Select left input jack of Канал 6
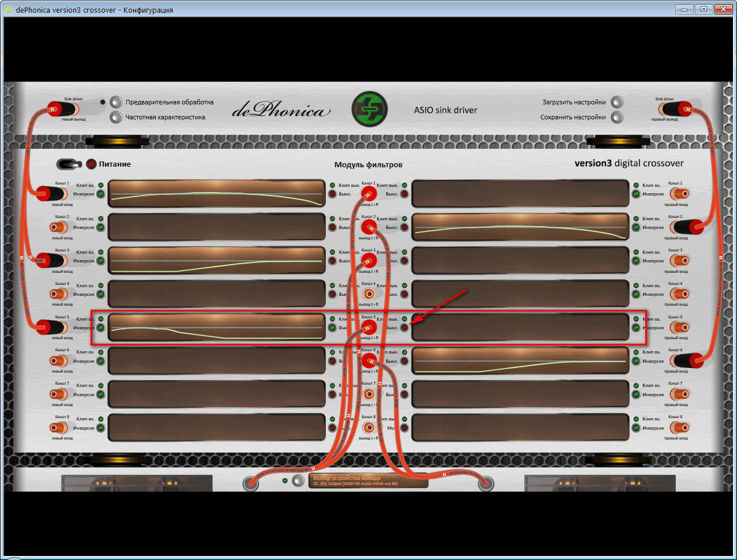This screenshot has width=737, height=560. click(x=58, y=361)
